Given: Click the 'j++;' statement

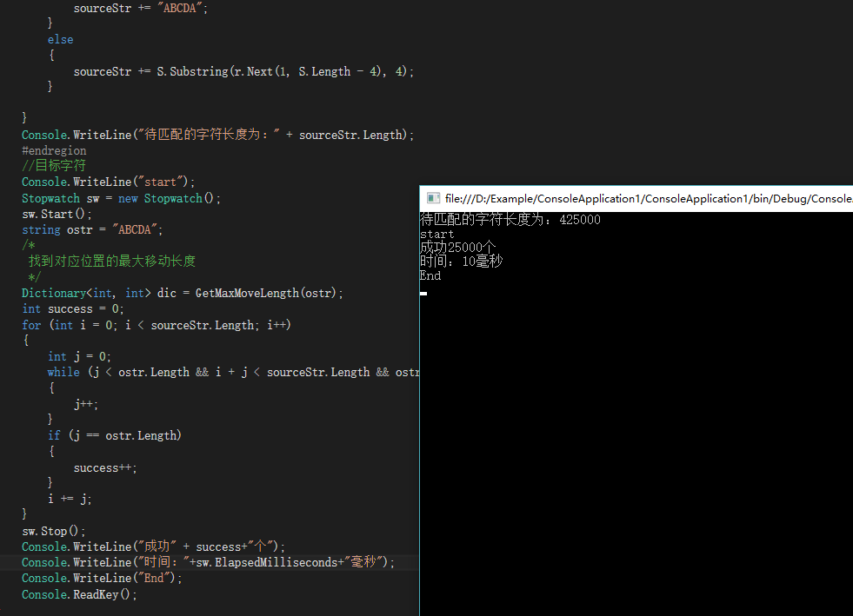Looking at the screenshot, I should (x=86, y=404).
